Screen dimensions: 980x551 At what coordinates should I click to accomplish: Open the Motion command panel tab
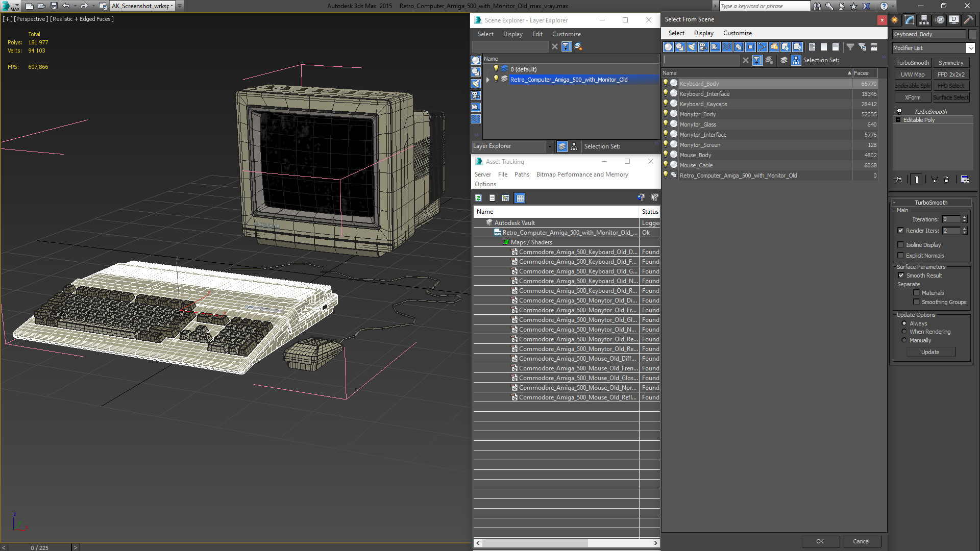tap(940, 20)
